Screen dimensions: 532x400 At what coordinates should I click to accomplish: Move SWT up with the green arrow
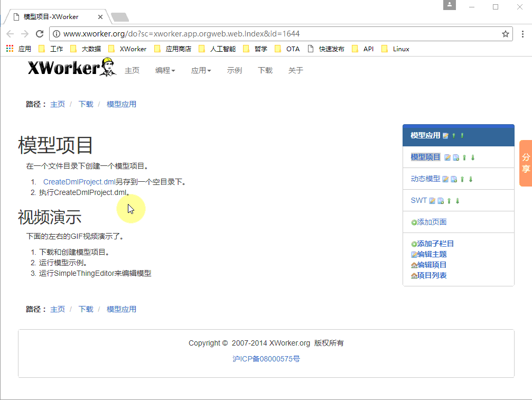[449, 201]
